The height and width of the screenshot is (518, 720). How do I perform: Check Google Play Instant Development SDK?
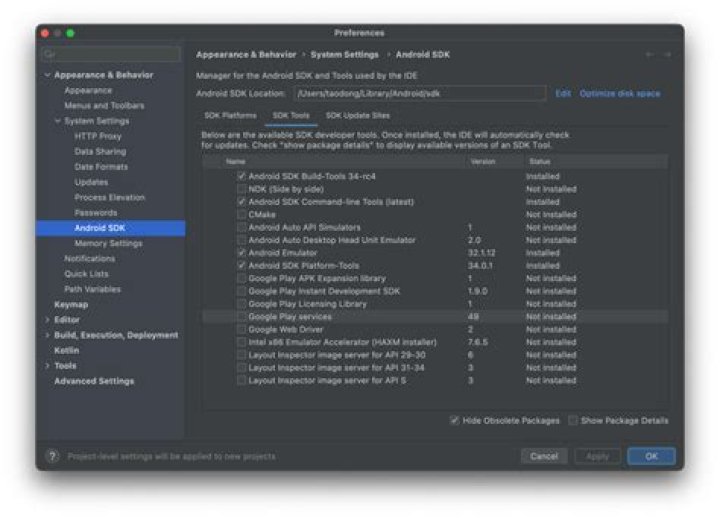coord(242,291)
